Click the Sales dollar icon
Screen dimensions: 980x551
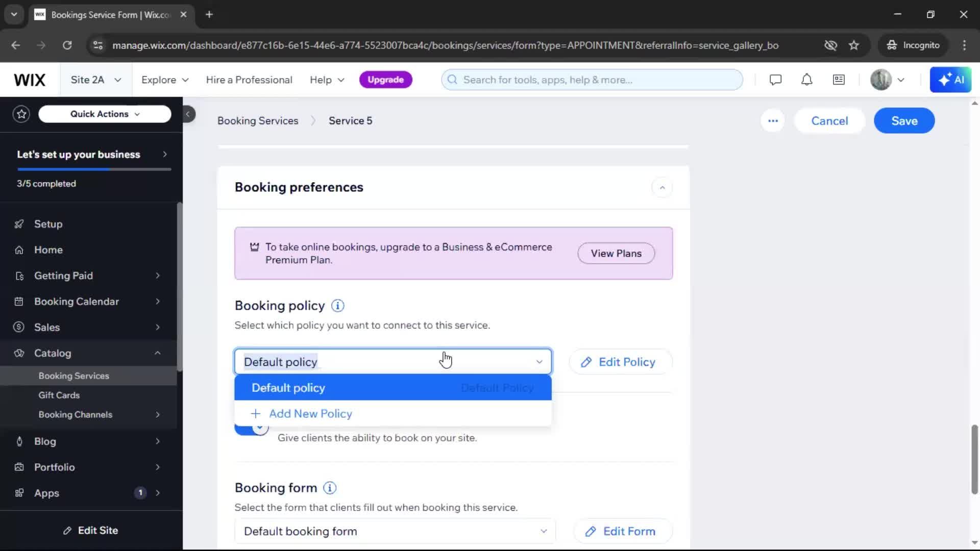point(19,327)
